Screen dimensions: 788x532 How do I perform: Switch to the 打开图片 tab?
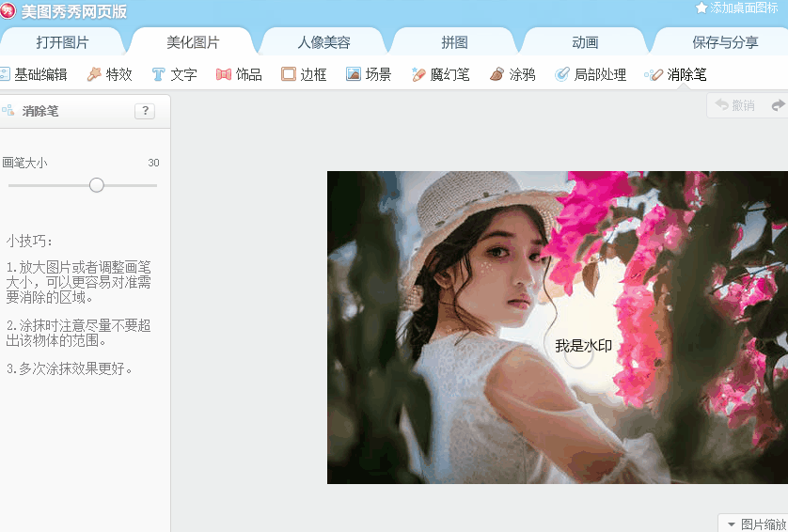point(62,42)
